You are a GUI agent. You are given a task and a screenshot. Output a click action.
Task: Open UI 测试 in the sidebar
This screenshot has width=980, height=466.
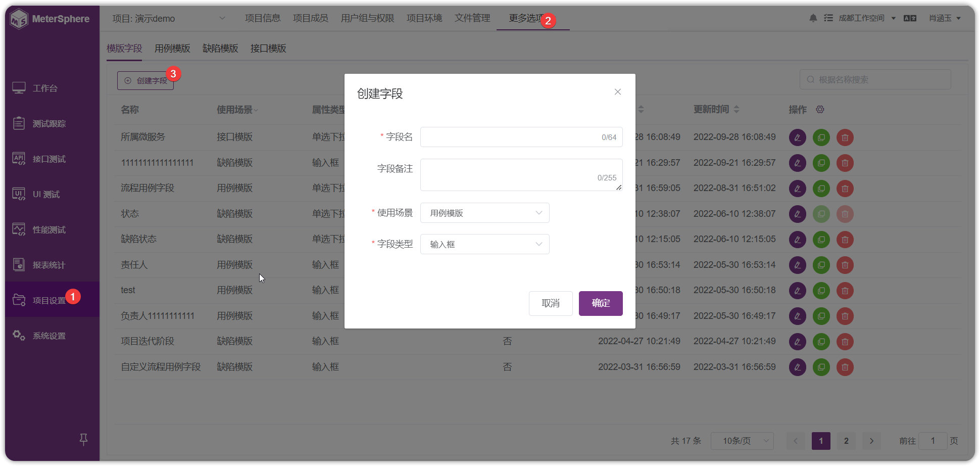[53, 194]
